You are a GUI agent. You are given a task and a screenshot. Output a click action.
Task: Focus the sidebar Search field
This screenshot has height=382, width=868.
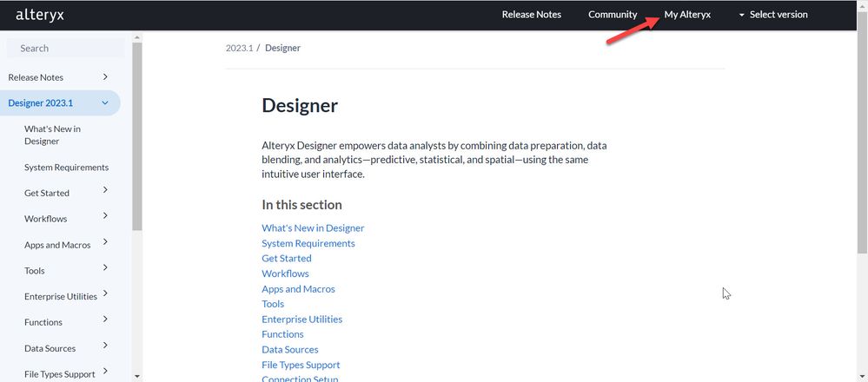(65, 48)
